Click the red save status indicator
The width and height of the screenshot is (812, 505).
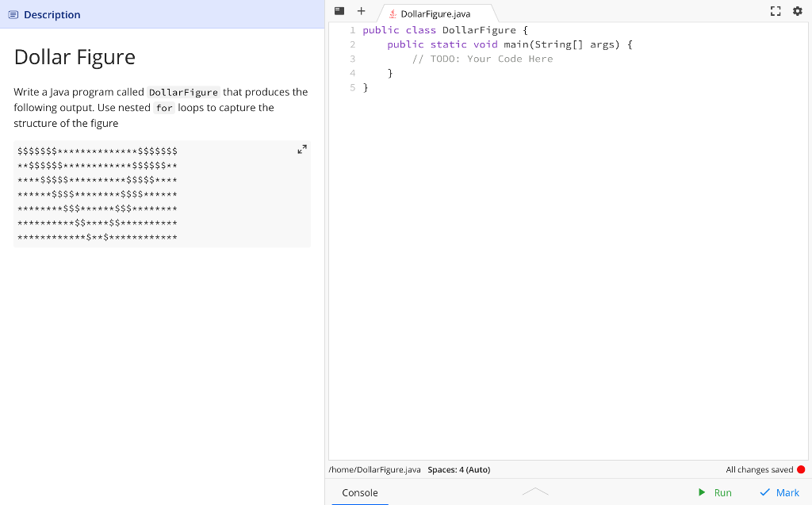click(801, 469)
